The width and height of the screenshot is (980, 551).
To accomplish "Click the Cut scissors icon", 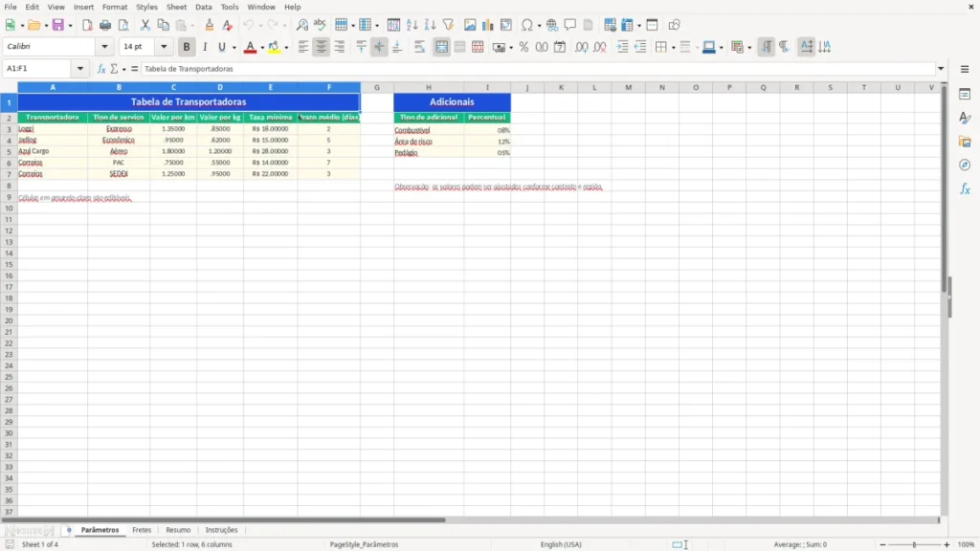I will 145,25.
